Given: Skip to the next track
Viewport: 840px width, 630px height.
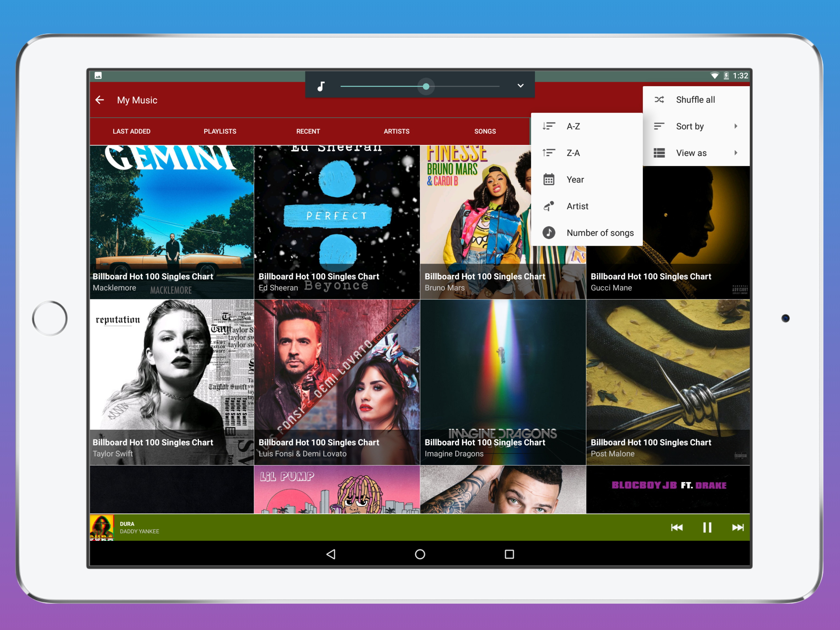Looking at the screenshot, I should point(738,527).
